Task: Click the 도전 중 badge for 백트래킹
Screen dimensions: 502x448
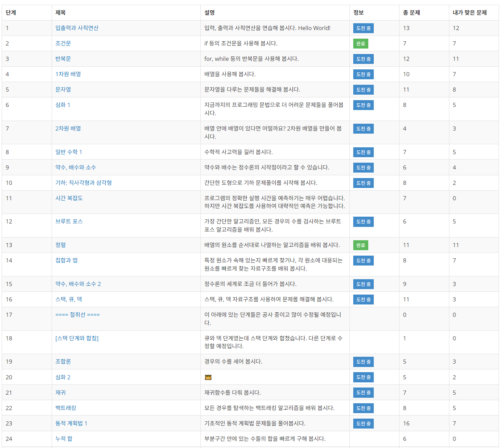Action: pyautogui.click(x=363, y=408)
